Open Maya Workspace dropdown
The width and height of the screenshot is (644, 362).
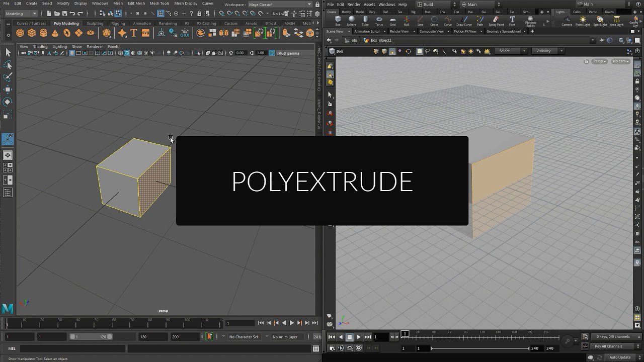[280, 5]
